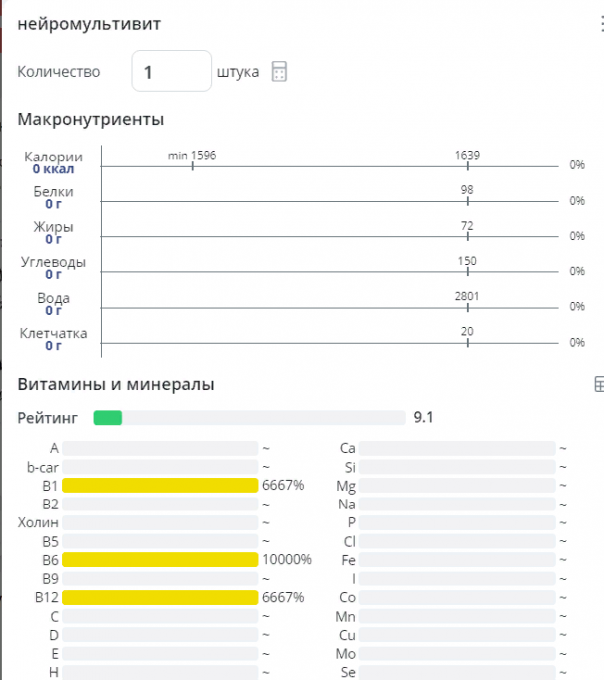Click the Калории macronutrient label
Viewport: 604px width, 680px height.
(x=54, y=157)
